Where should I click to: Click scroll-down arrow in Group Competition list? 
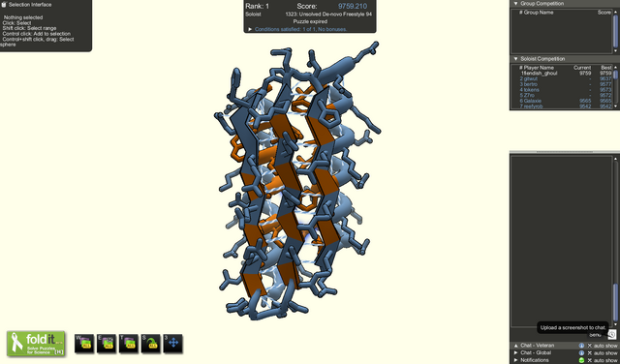click(x=615, y=51)
